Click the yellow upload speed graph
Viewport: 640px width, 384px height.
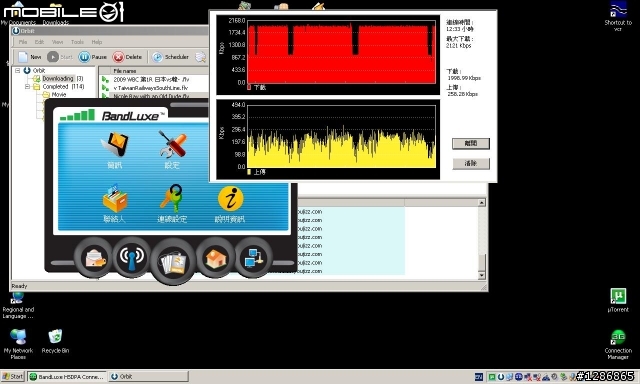click(x=341, y=136)
